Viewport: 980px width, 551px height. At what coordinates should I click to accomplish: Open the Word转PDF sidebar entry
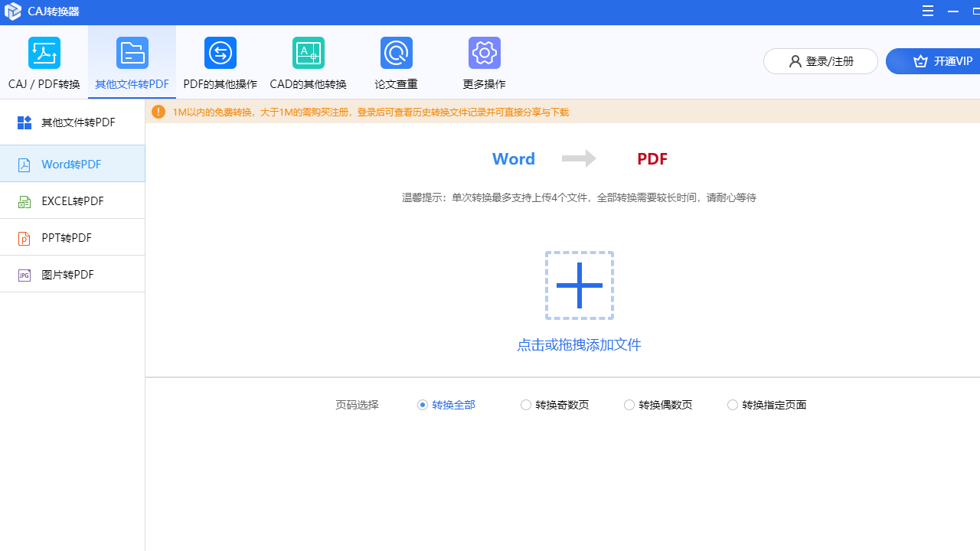click(72, 164)
